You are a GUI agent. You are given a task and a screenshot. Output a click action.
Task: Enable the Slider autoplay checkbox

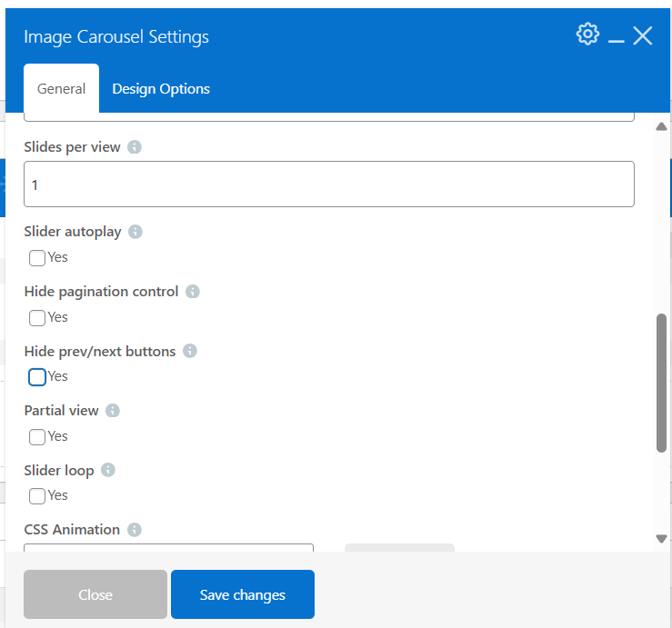pyautogui.click(x=37, y=258)
